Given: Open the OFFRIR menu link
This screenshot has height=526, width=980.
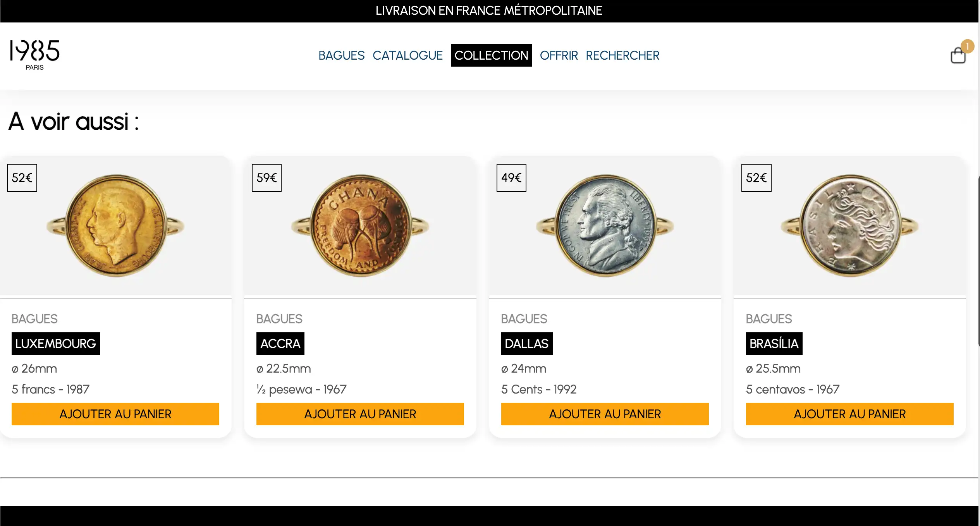Looking at the screenshot, I should tap(559, 55).
